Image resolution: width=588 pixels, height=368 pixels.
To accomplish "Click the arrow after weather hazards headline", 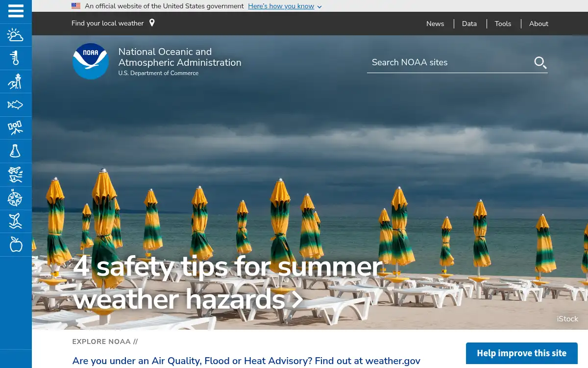I will 297,300.
